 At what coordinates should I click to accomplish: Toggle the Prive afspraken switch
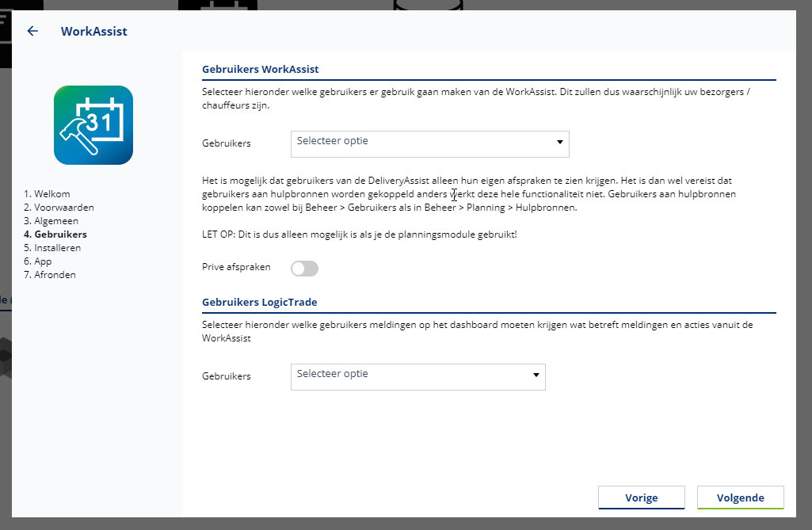pyautogui.click(x=304, y=269)
